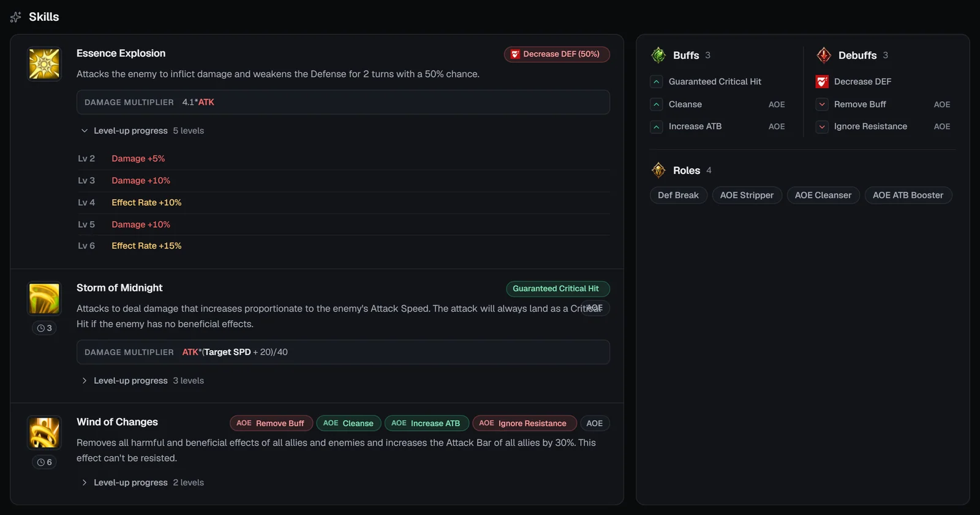Click the Lv 4 Effect Rate +10% row
Viewport: 980px width, 515px height.
(x=343, y=203)
